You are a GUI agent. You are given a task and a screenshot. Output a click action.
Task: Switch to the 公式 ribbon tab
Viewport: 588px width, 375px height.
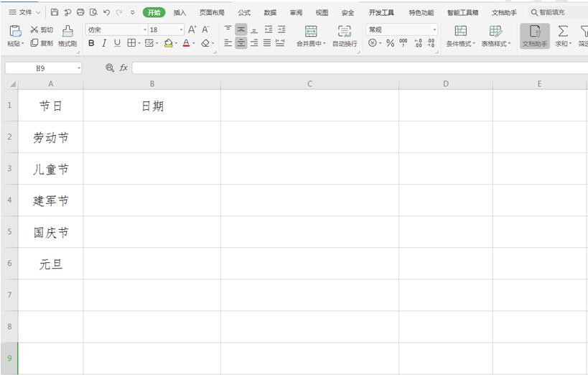(244, 13)
